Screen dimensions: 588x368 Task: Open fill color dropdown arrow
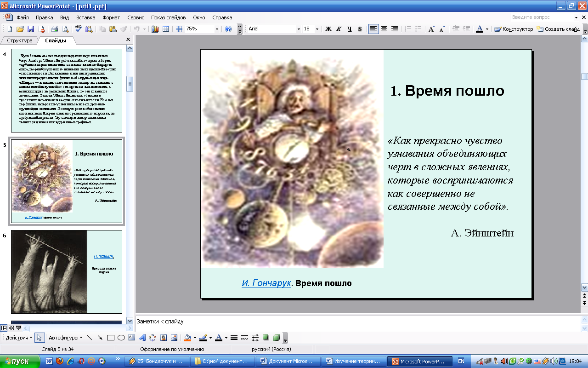194,338
